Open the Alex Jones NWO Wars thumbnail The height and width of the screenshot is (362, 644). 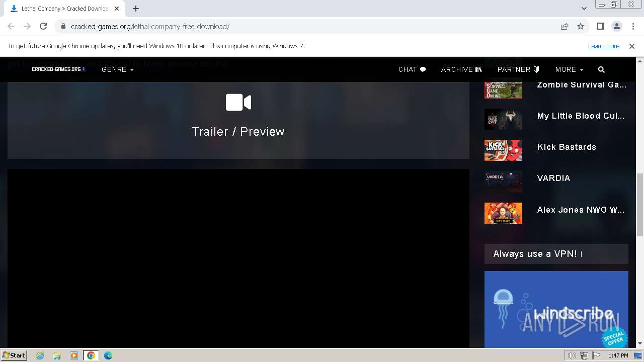503,213
